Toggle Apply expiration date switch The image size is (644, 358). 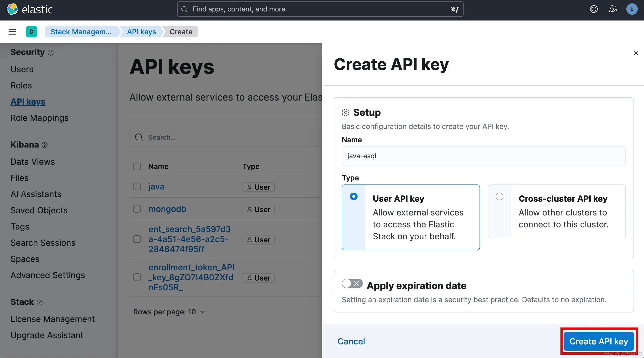click(352, 283)
